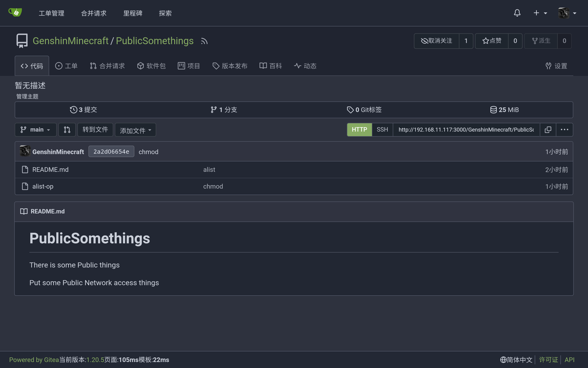Click the 转到文件 button

pos(95,129)
